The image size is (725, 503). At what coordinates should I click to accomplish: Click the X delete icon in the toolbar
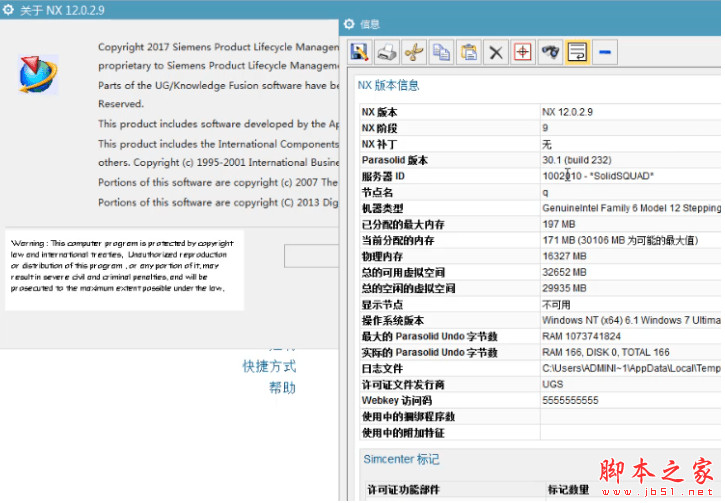(x=495, y=52)
